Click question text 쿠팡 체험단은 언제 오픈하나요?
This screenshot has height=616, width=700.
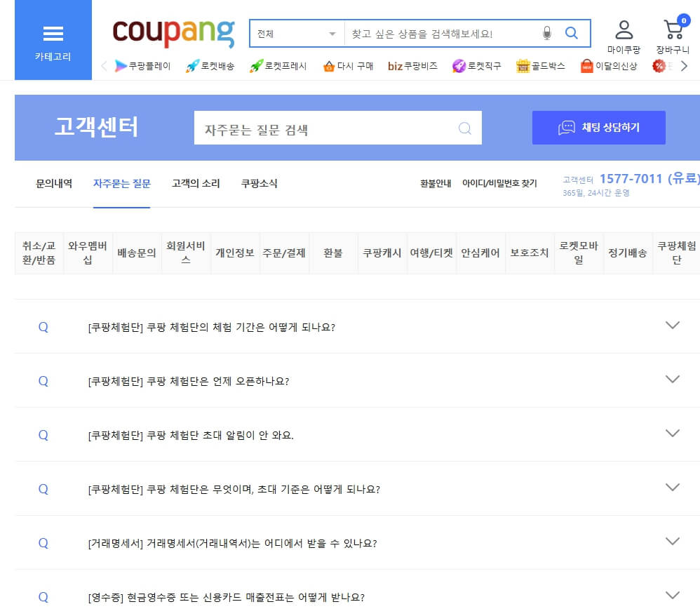pos(218,381)
